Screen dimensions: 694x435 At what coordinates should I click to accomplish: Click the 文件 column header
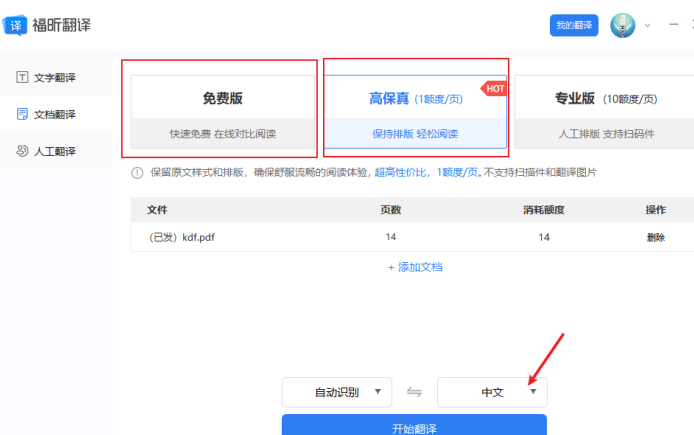[x=157, y=210]
